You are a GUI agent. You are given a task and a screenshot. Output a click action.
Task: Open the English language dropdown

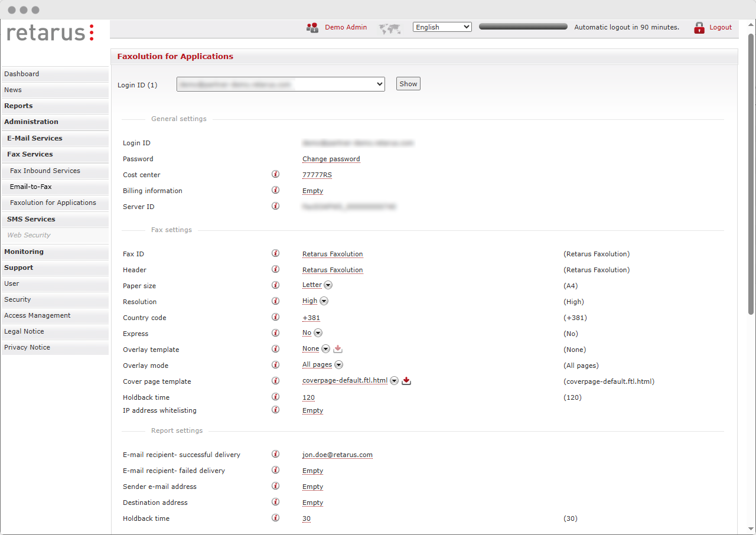click(442, 27)
